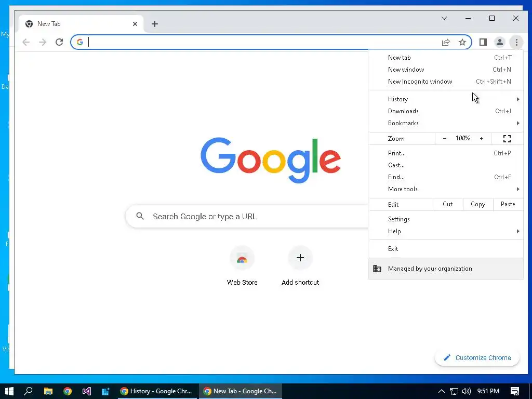Screen dimensions: 532x399
Task: Click Managed by your organization
Action: (x=446, y=269)
